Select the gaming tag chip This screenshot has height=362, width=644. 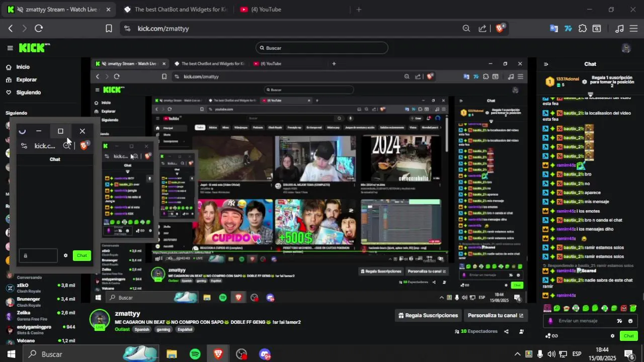(163, 329)
